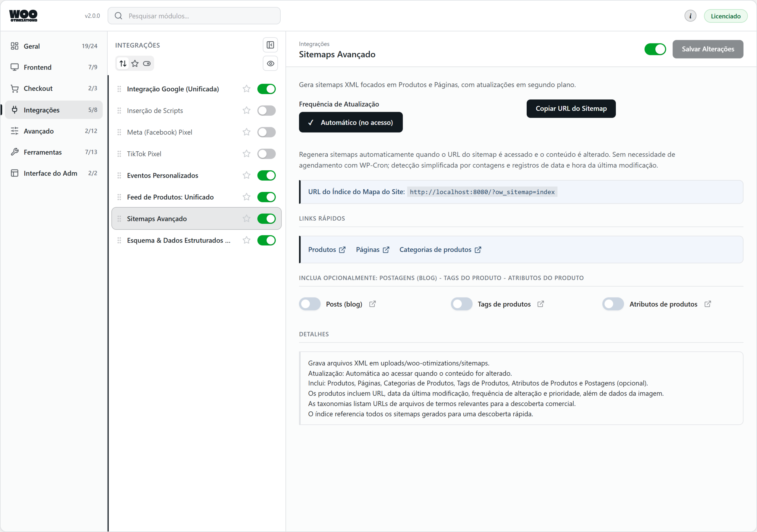Viewport: 757px width, 532px height.
Task: Enable Tags de produtos sitemap toggle
Action: pyautogui.click(x=462, y=304)
